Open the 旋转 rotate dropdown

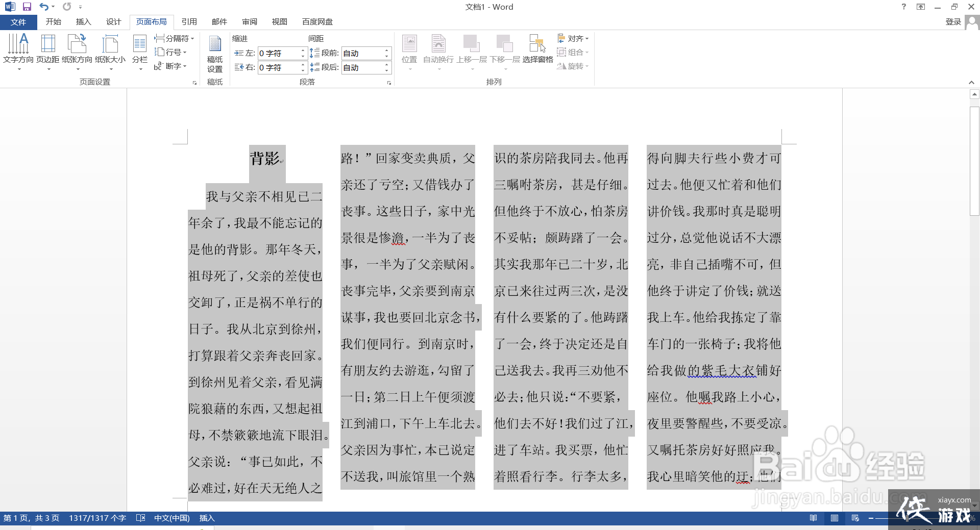[x=573, y=66]
